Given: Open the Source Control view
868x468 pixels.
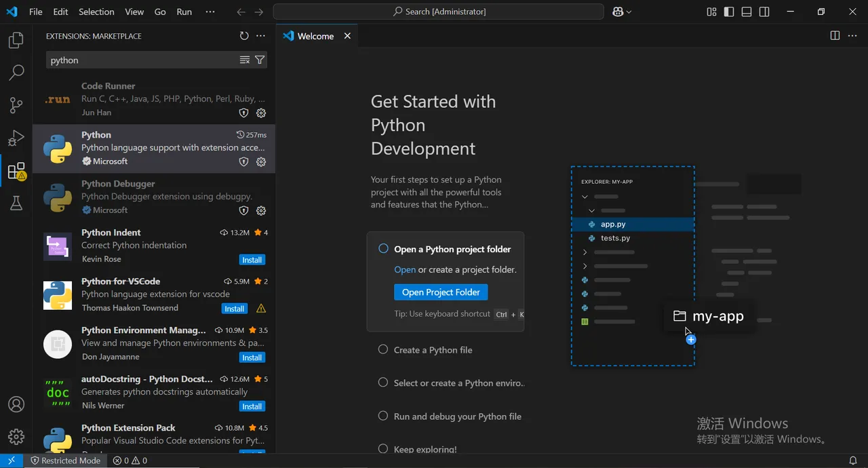Looking at the screenshot, I should pyautogui.click(x=16, y=105).
